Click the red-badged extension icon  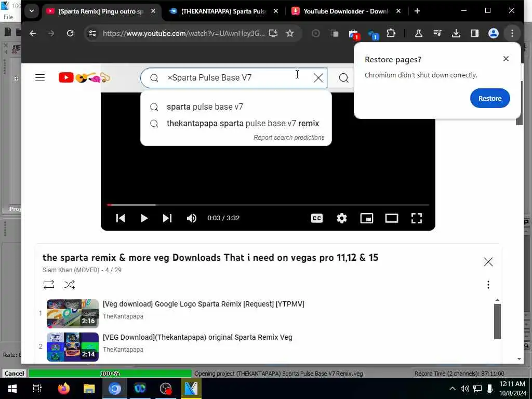[x=354, y=34]
